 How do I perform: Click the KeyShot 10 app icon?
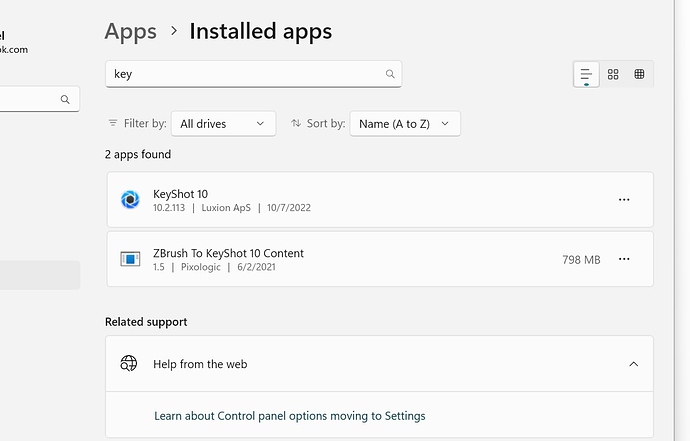pyautogui.click(x=130, y=200)
